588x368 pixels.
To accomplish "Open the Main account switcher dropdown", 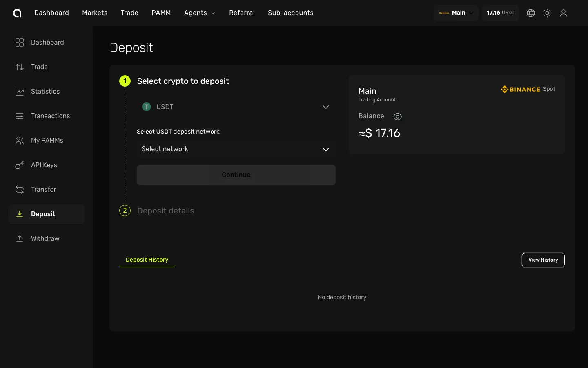I will [456, 13].
